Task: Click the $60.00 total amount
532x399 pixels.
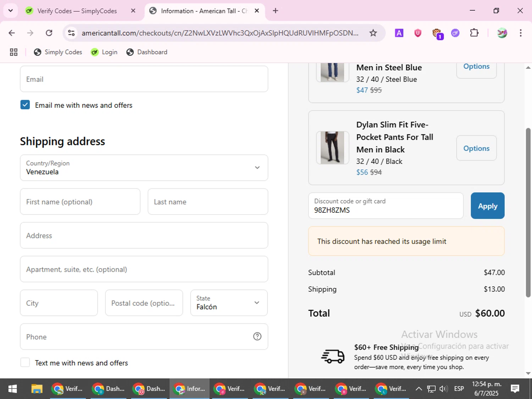Action: click(490, 313)
